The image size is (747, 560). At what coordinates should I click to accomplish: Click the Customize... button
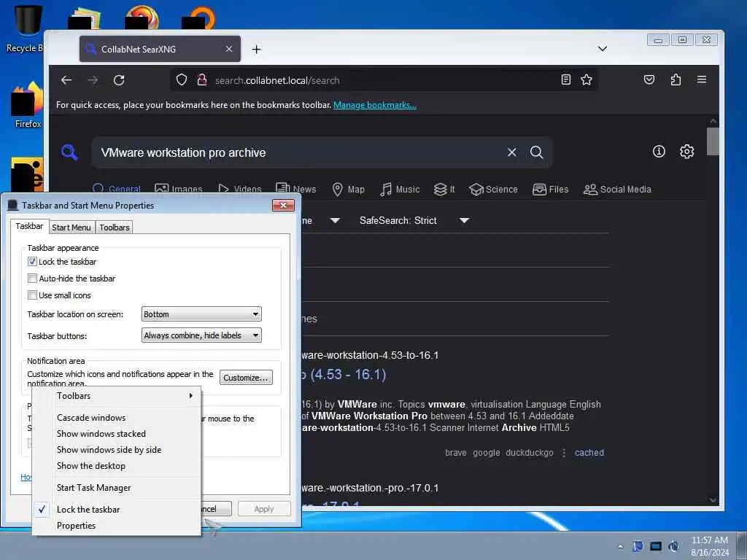coord(246,378)
